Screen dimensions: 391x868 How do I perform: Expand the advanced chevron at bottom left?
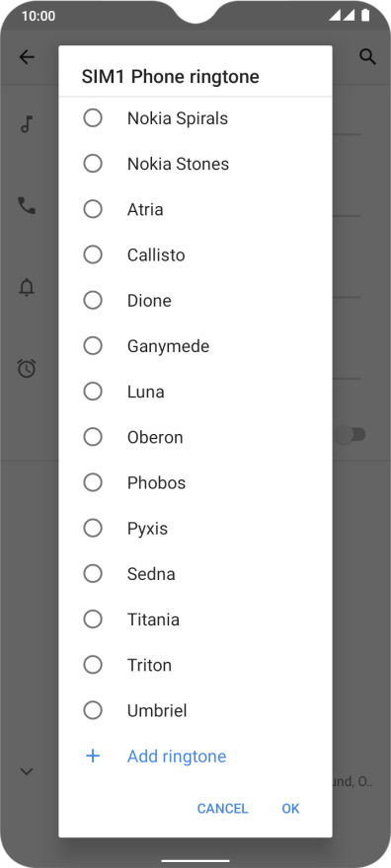tap(27, 771)
